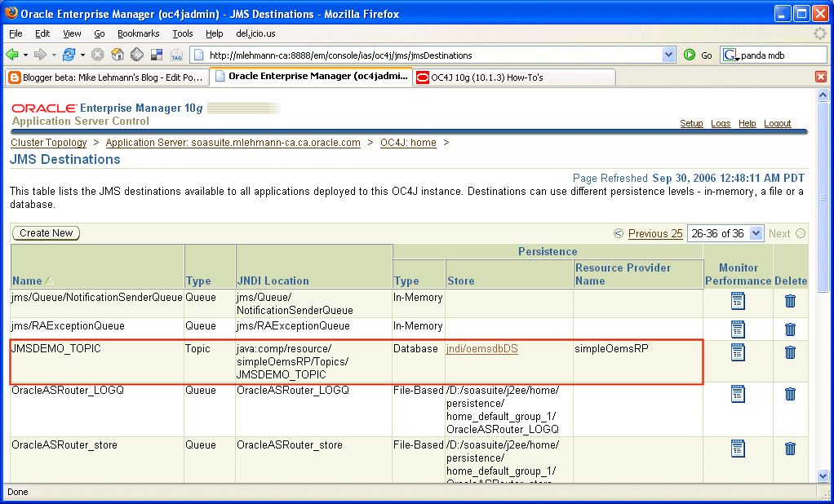Open the Tools menu
Screen dimensions: 834x504
(183, 33)
